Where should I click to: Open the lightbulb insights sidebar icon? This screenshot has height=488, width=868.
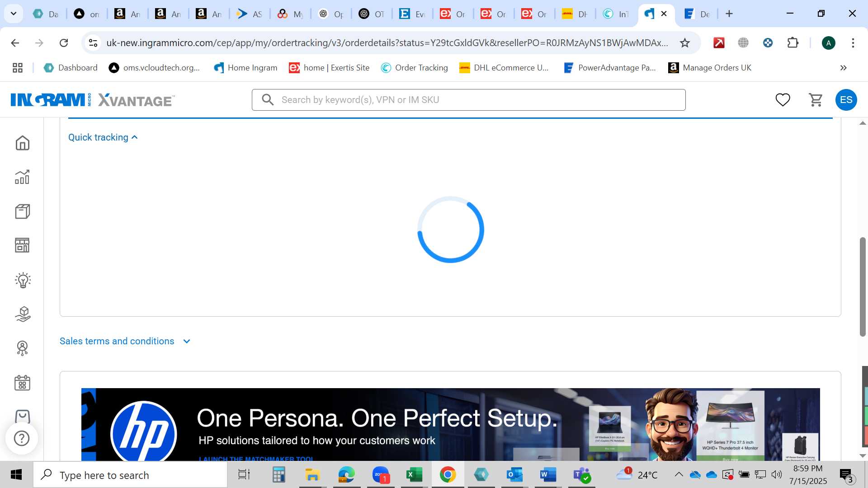(x=22, y=280)
